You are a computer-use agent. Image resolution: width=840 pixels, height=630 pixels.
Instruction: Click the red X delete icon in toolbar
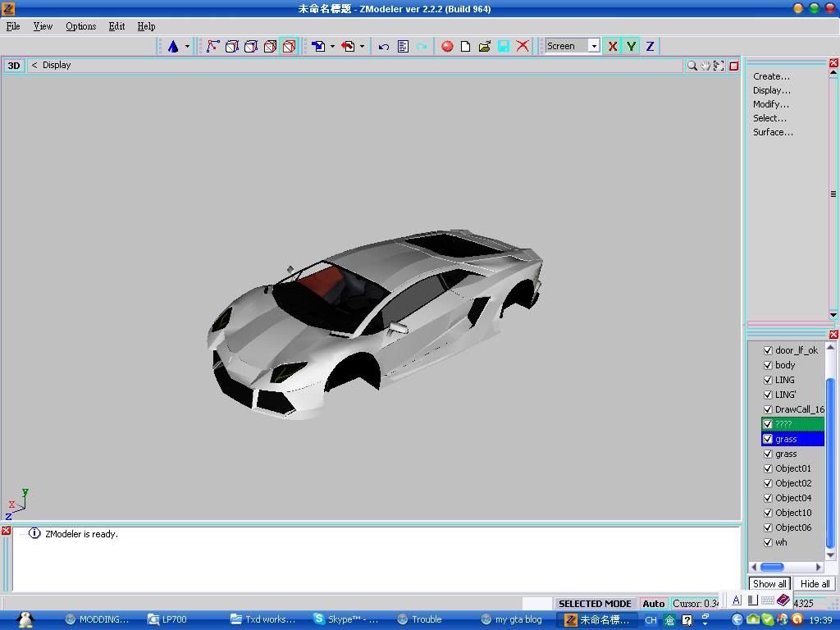[523, 47]
